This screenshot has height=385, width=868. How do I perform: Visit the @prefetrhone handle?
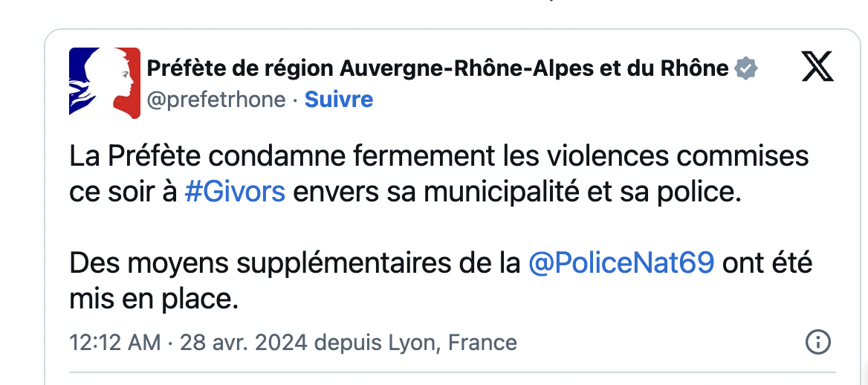point(216,100)
